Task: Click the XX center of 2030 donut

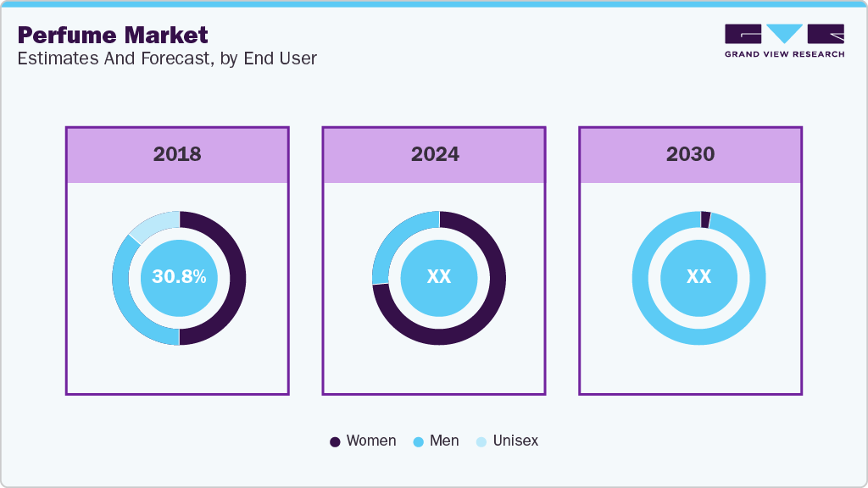Action: pos(698,277)
